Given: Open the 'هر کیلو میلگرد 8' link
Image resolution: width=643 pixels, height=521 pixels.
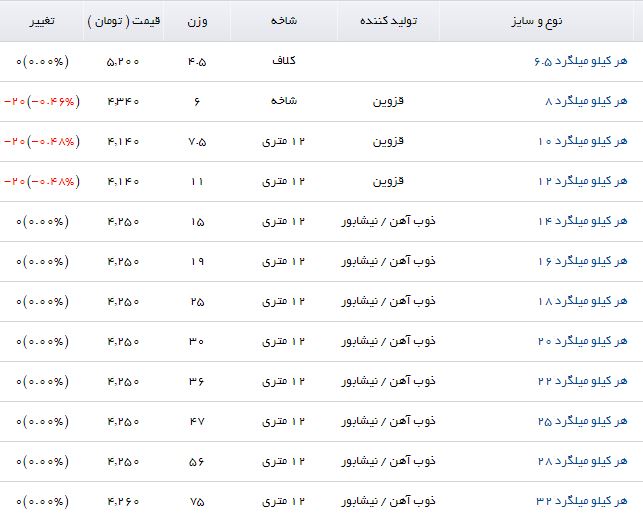Looking at the screenshot, I should 585,102.
